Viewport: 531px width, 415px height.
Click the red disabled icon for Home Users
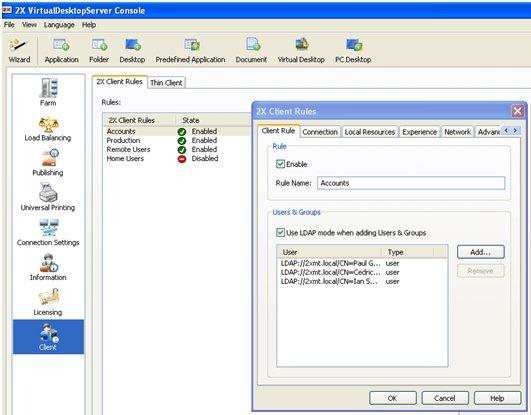[182, 159]
